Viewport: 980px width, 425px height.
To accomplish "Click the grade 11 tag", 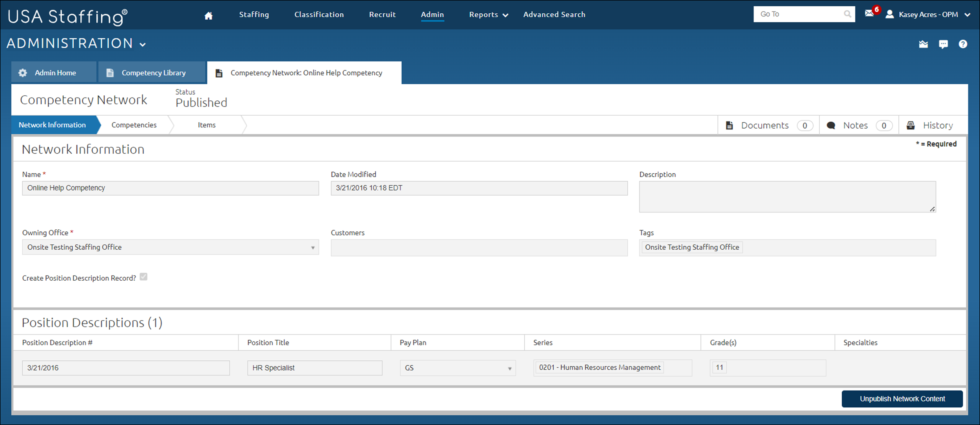I will click(x=719, y=367).
